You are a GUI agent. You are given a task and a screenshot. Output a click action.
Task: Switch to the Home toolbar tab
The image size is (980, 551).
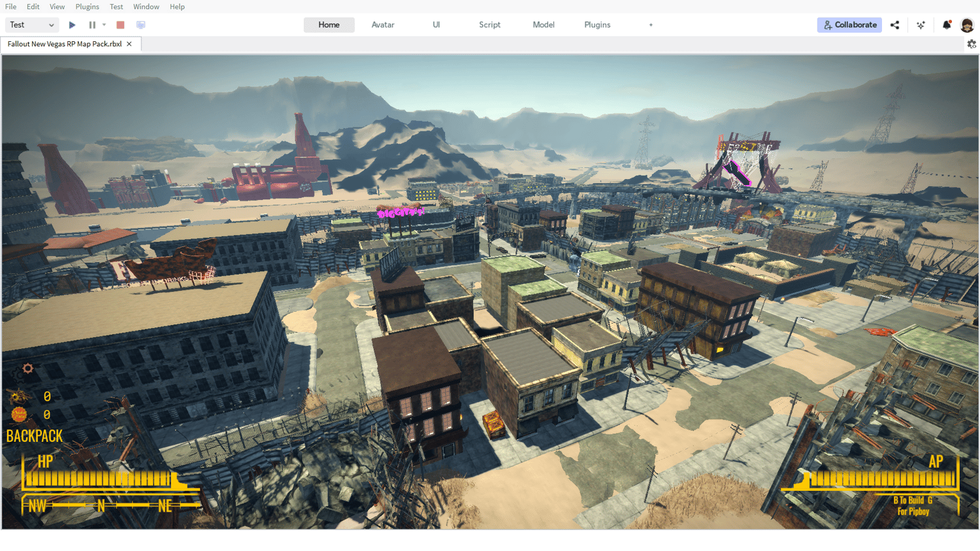(329, 25)
